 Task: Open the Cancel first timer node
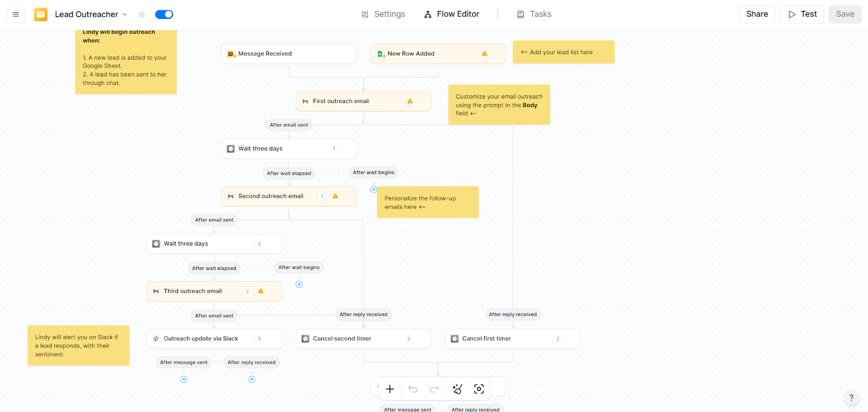point(513,339)
